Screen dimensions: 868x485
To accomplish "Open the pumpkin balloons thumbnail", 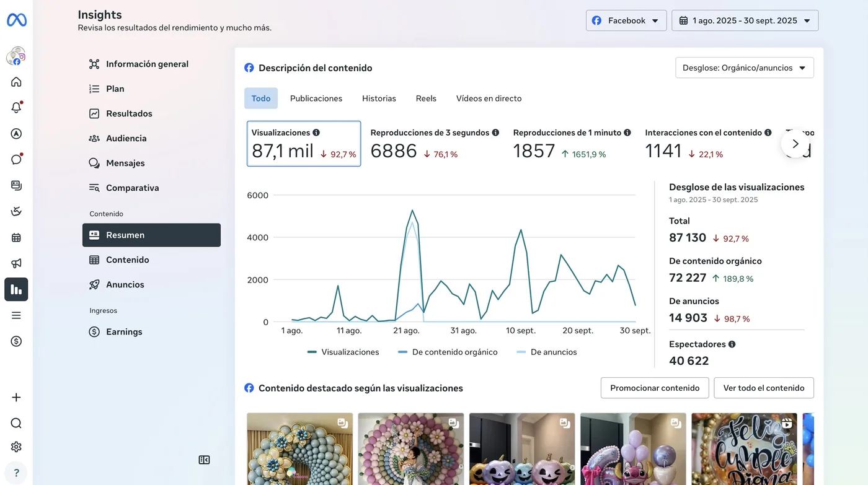I will pos(522,449).
